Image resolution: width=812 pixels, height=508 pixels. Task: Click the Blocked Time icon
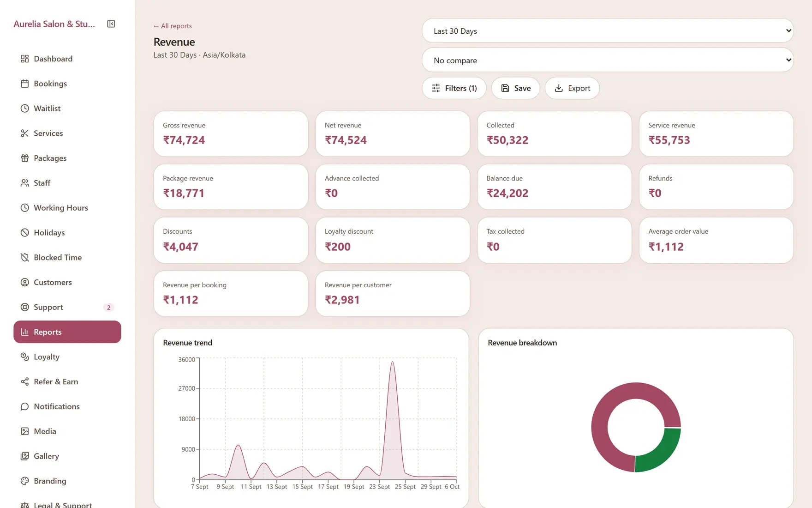[x=24, y=257]
